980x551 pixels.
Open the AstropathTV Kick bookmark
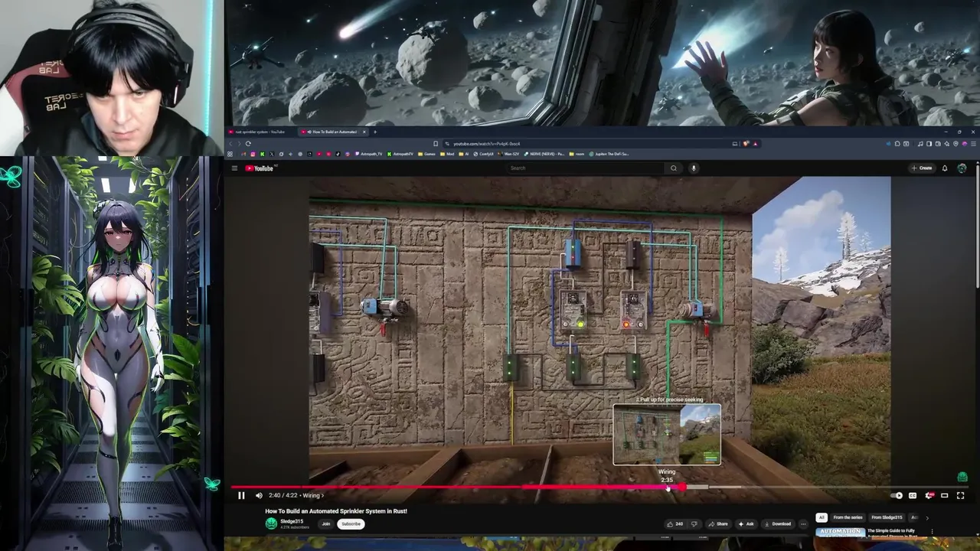click(400, 154)
